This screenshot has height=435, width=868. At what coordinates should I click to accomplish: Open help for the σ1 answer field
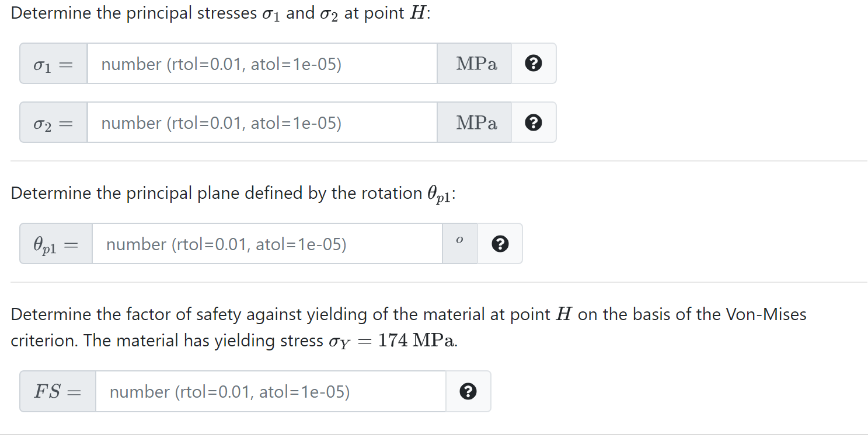(533, 63)
